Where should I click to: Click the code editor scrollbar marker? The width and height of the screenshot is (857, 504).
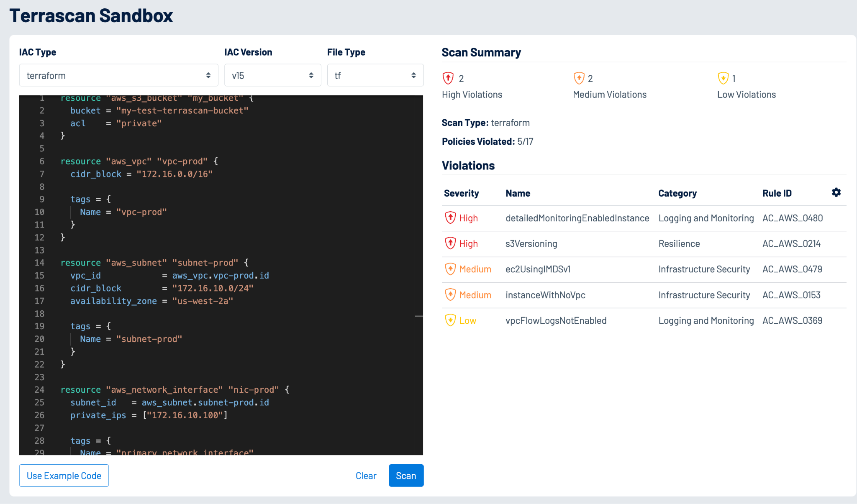pyautogui.click(x=418, y=316)
